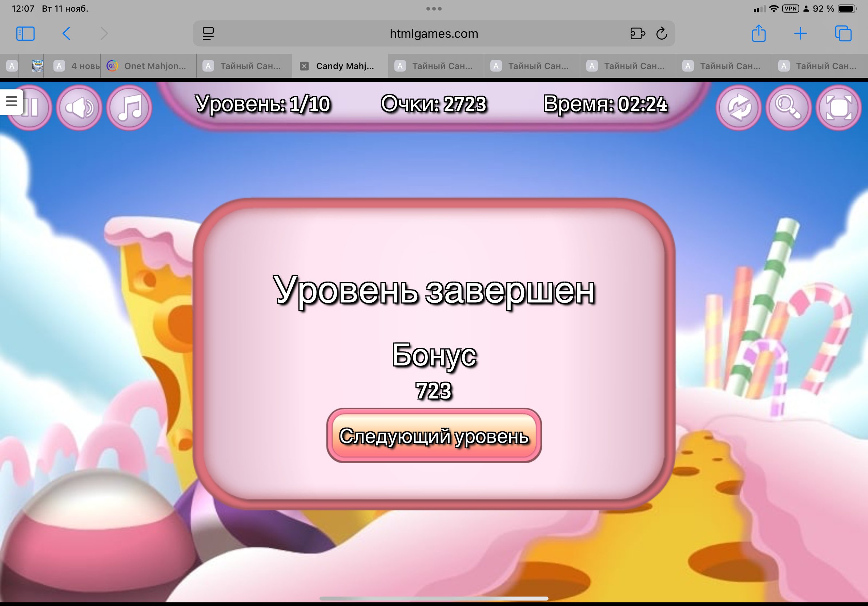Go back to the previous page
Viewport: 868px width, 606px height.
point(66,34)
